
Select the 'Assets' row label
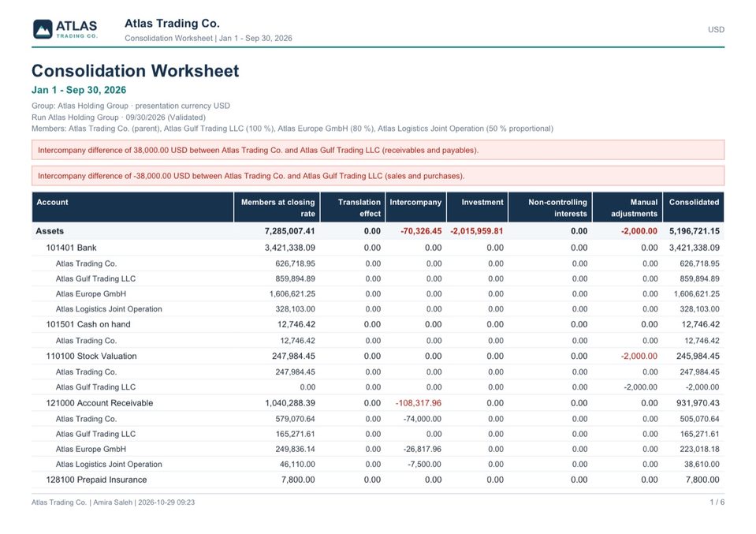50,231
